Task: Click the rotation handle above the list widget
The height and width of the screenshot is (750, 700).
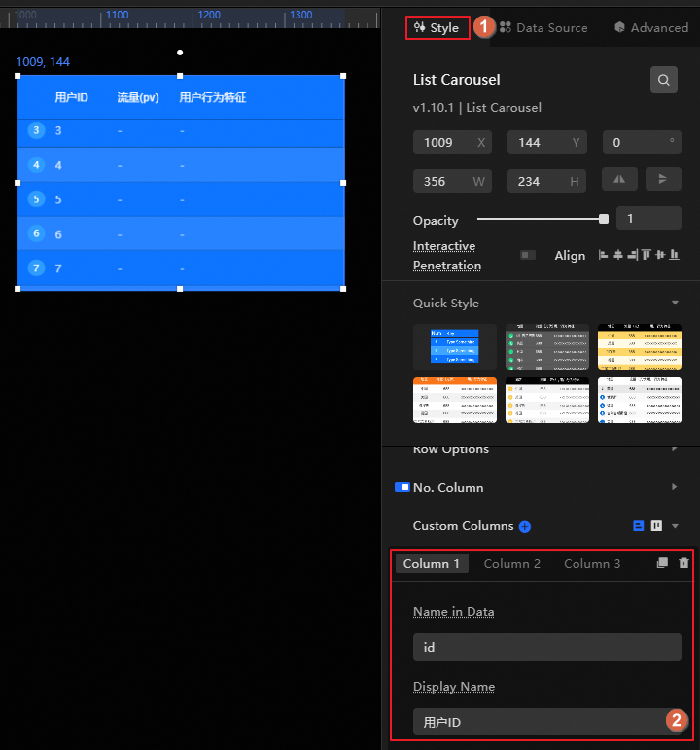Action: click(180, 53)
